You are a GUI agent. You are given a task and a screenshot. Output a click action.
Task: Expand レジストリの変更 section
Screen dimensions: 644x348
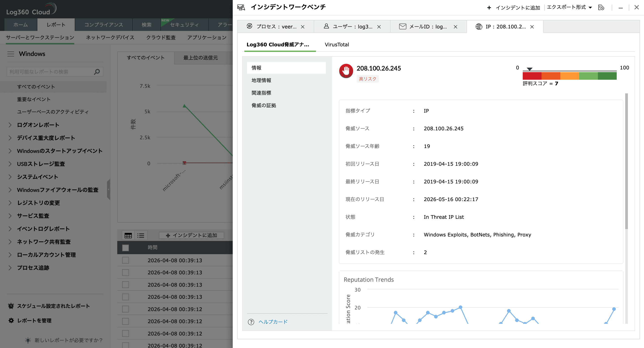pyautogui.click(x=10, y=203)
